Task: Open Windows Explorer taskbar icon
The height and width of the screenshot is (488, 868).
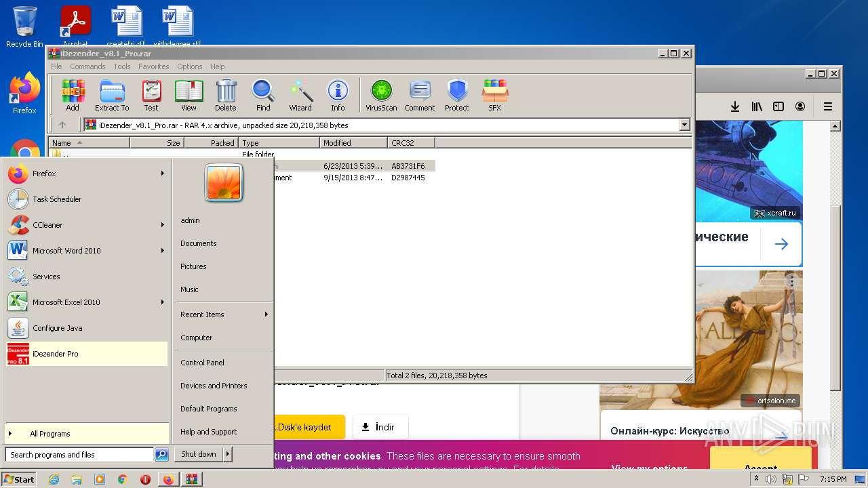Action: coord(77,479)
